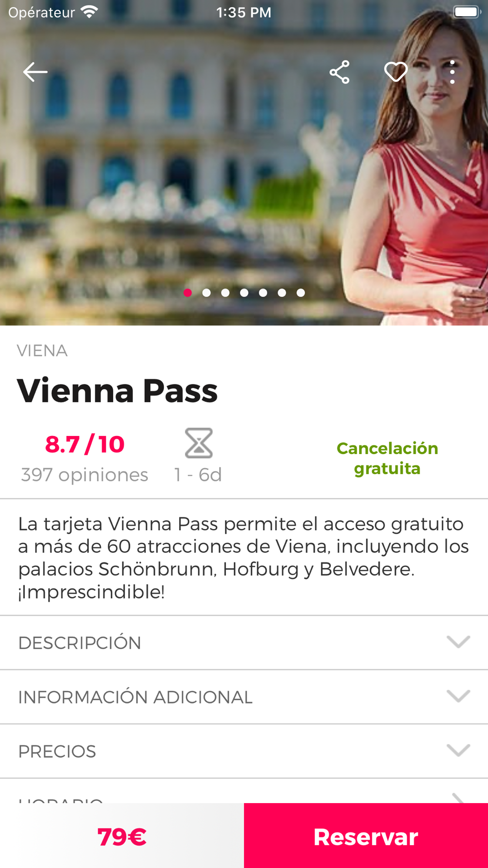This screenshot has height=868, width=488.
Task: Open the 397 opiniones reviews link
Action: [x=84, y=475]
